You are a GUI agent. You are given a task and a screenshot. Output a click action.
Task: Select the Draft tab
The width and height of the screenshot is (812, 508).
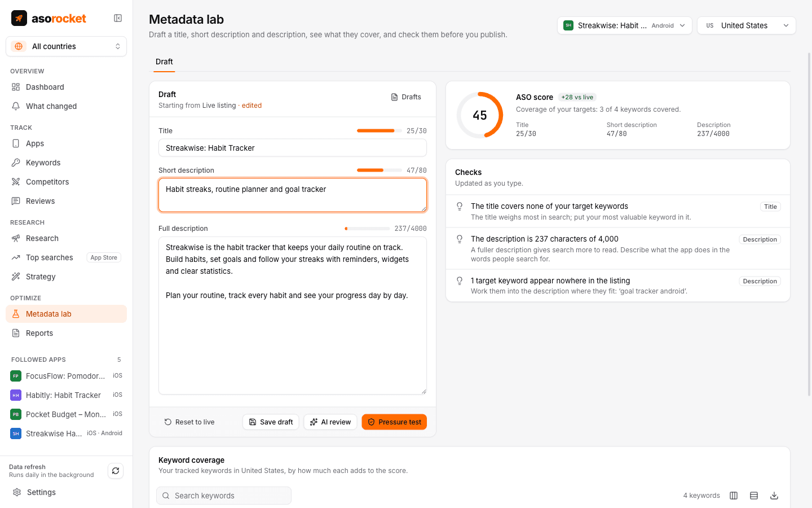point(164,62)
